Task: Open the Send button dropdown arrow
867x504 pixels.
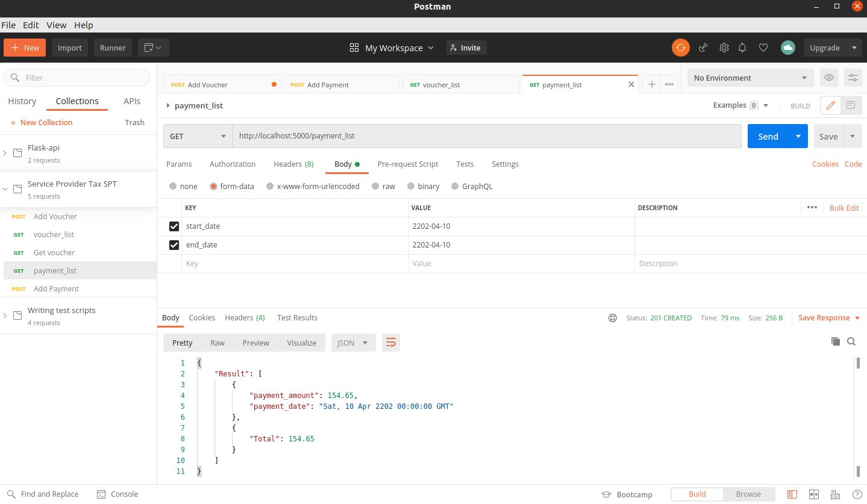Action: pyautogui.click(x=798, y=136)
